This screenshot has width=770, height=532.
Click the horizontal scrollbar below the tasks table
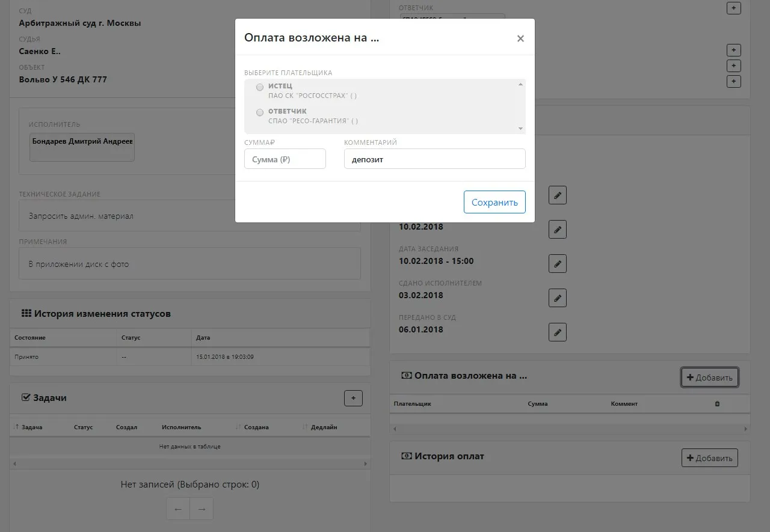coord(189,463)
